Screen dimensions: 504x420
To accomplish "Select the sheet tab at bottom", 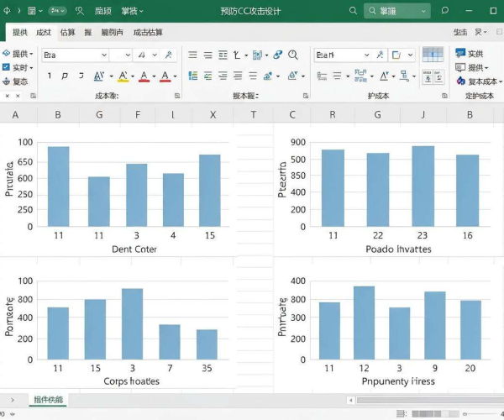I will point(49,400).
